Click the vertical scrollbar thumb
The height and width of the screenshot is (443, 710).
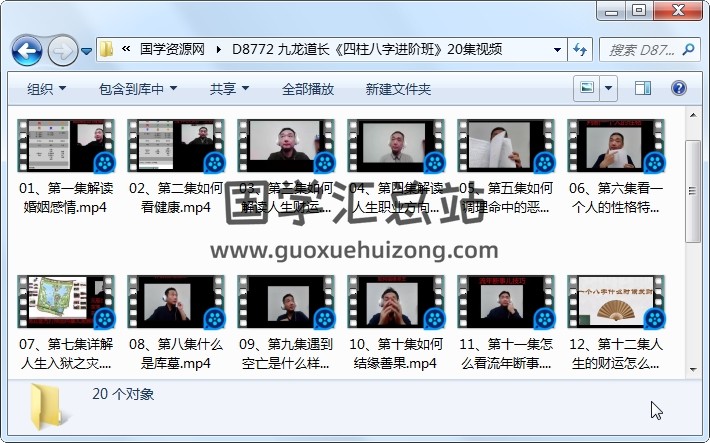coord(693,191)
